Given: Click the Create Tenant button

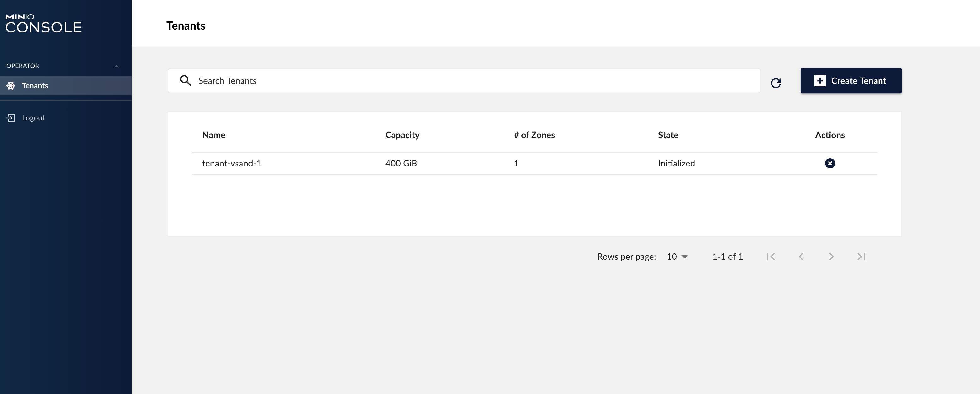Looking at the screenshot, I should click(851, 81).
